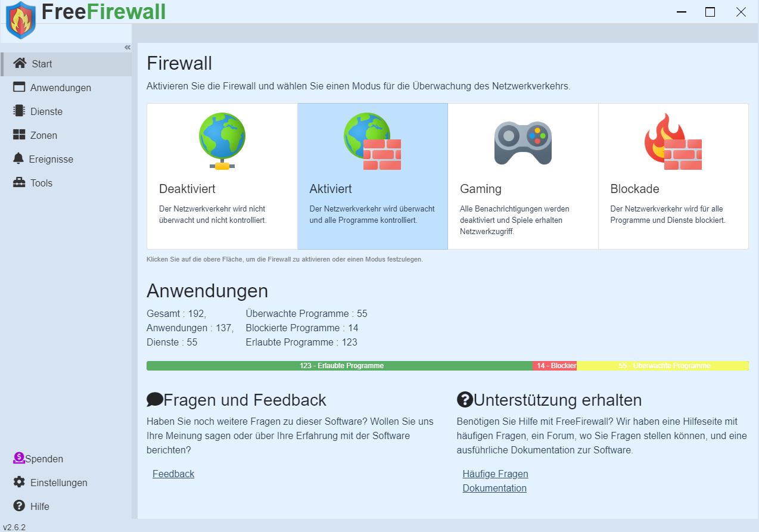759x532 pixels.
Task: Click the Ereignisse bell icon
Action: click(x=18, y=158)
